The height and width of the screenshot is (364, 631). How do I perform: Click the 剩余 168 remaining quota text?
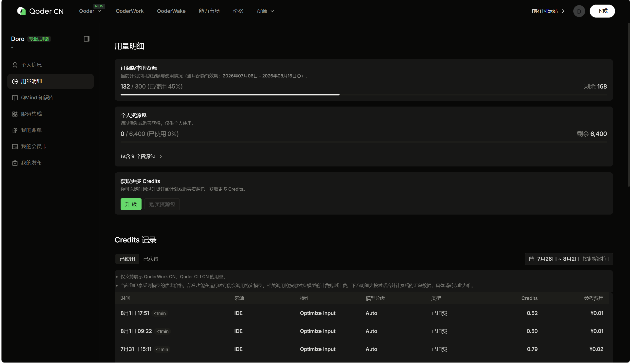tap(595, 87)
